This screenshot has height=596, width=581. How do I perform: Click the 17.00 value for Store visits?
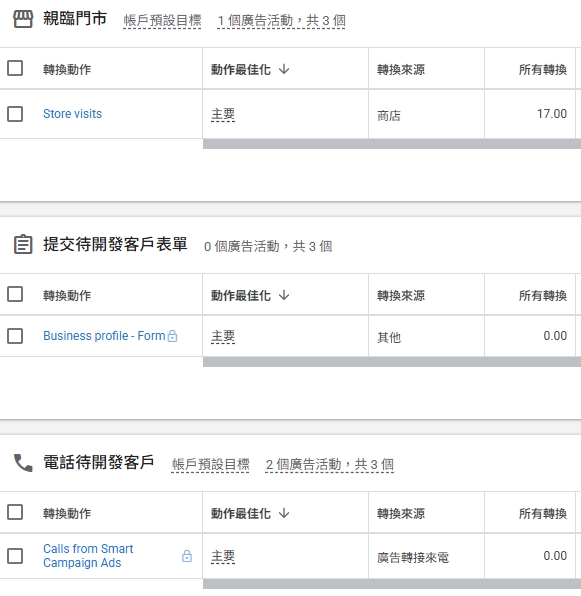[552, 114]
